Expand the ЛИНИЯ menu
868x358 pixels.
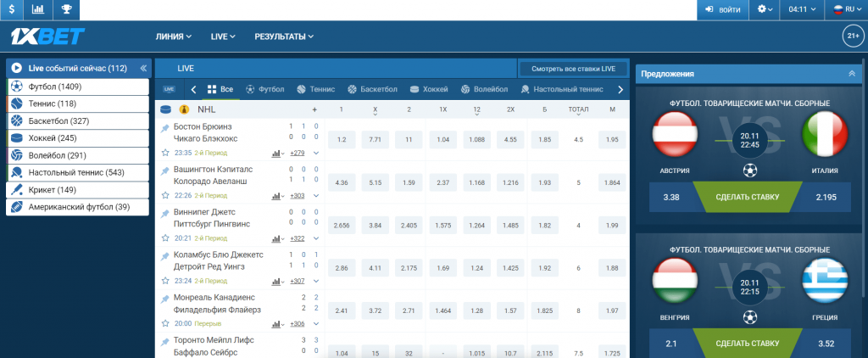(174, 36)
